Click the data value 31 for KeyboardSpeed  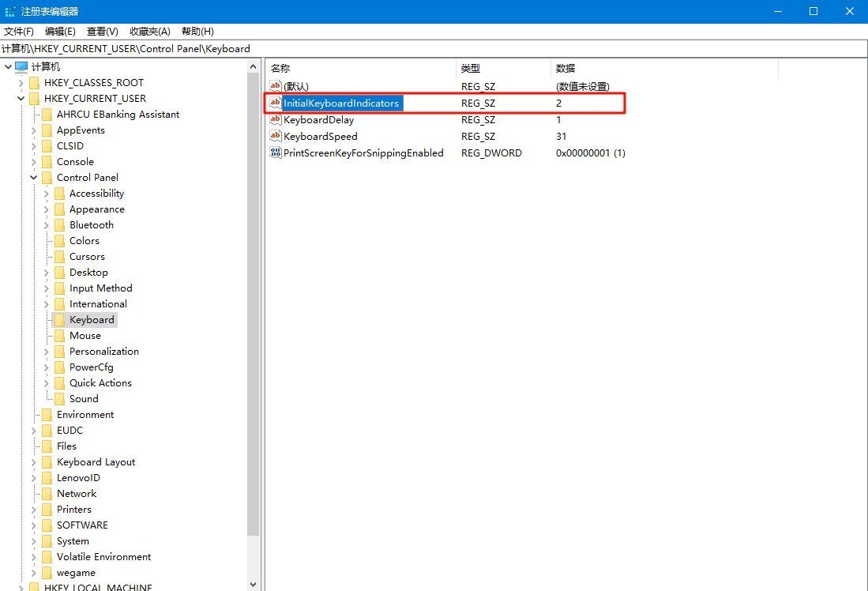coord(561,136)
